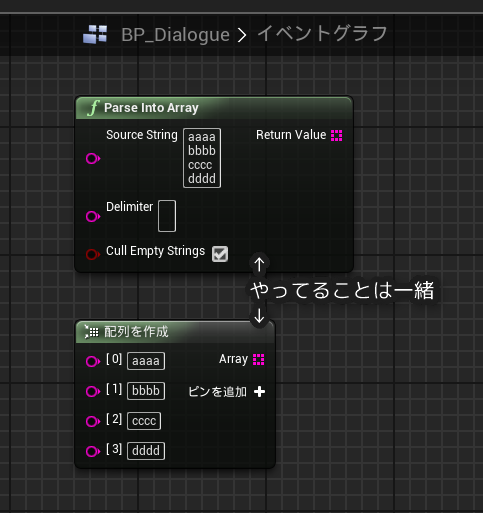Click the function f icon on Parse Into Array
The image size is (483, 513).
tap(93, 108)
